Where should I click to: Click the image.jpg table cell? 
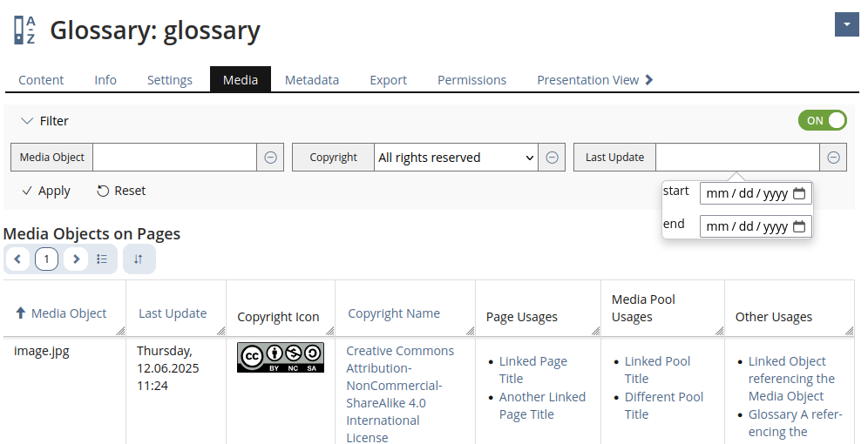click(42, 351)
